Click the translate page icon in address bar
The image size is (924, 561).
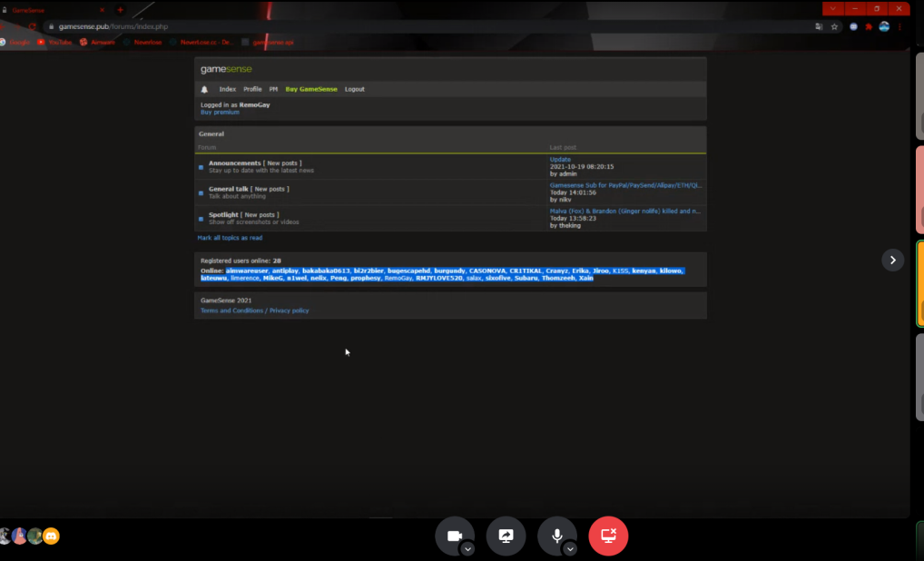tap(819, 26)
